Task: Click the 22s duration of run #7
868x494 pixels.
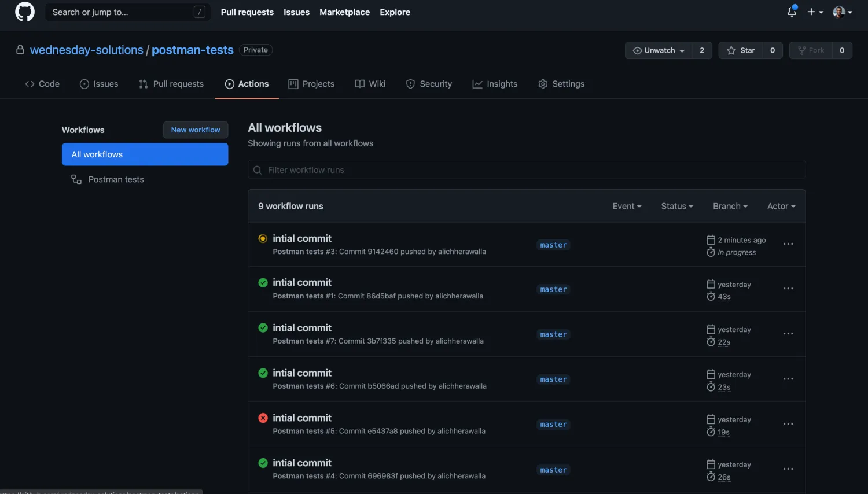Action: (x=724, y=342)
